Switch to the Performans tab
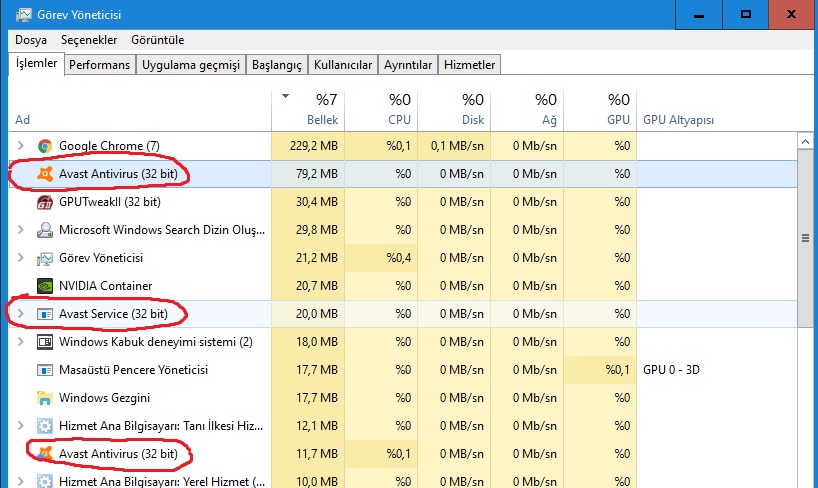The image size is (818, 488). click(100, 65)
